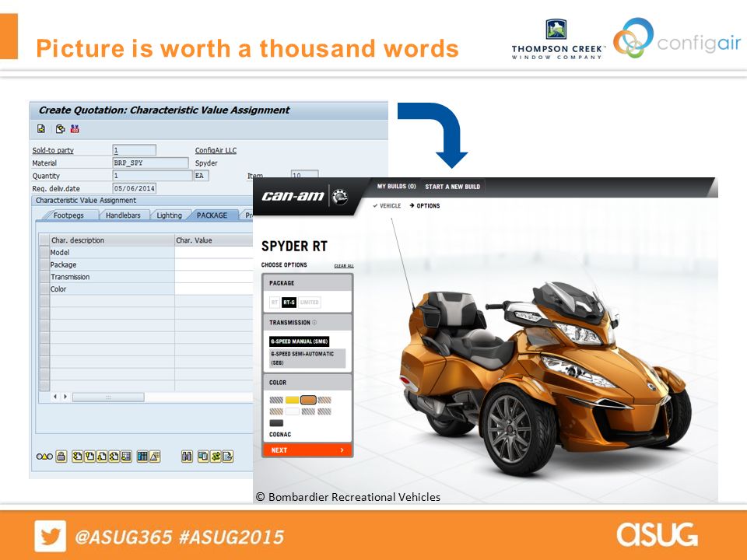Select the LIMITED package option
This screenshot has width=747, height=560.
(x=309, y=302)
